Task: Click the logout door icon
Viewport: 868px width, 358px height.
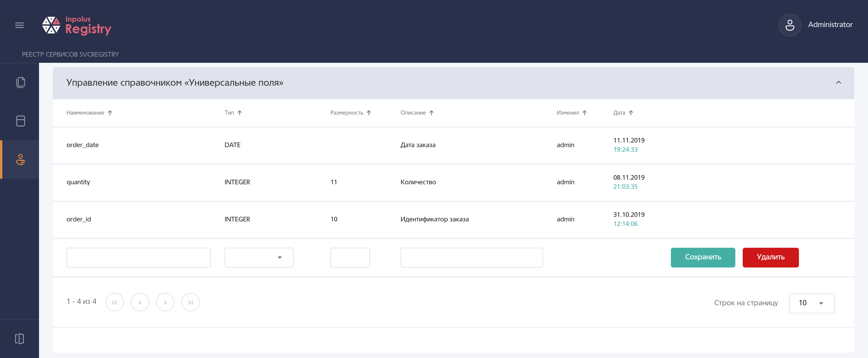Action: (20, 339)
